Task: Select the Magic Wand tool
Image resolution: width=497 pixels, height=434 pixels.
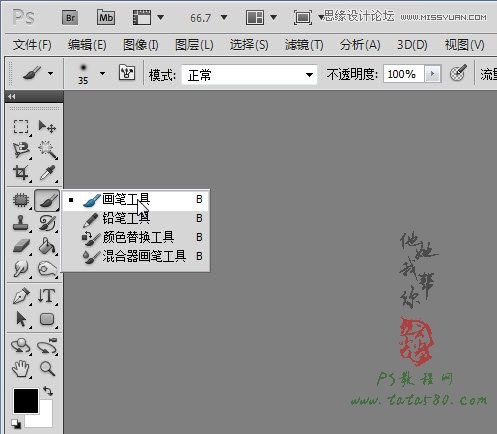Action: 47,150
